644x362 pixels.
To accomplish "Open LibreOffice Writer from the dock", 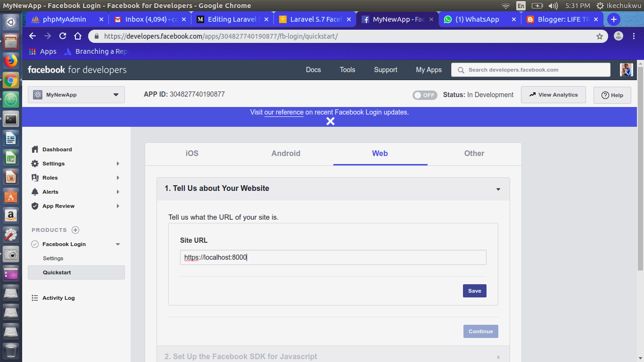I will (11, 138).
